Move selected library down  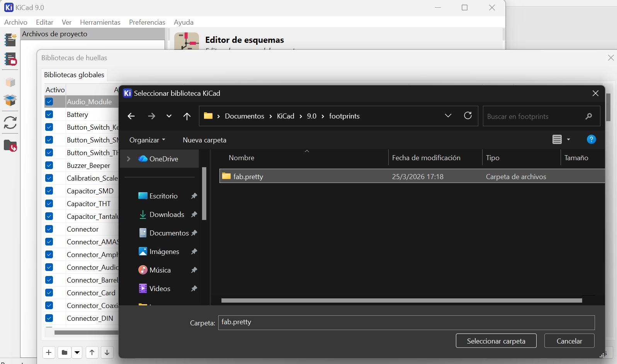[107, 352]
